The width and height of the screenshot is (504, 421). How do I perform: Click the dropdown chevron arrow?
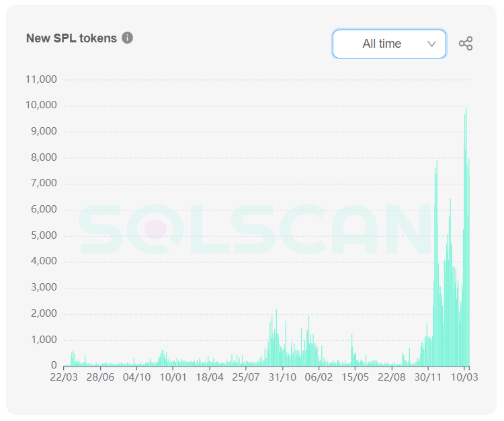click(x=431, y=44)
